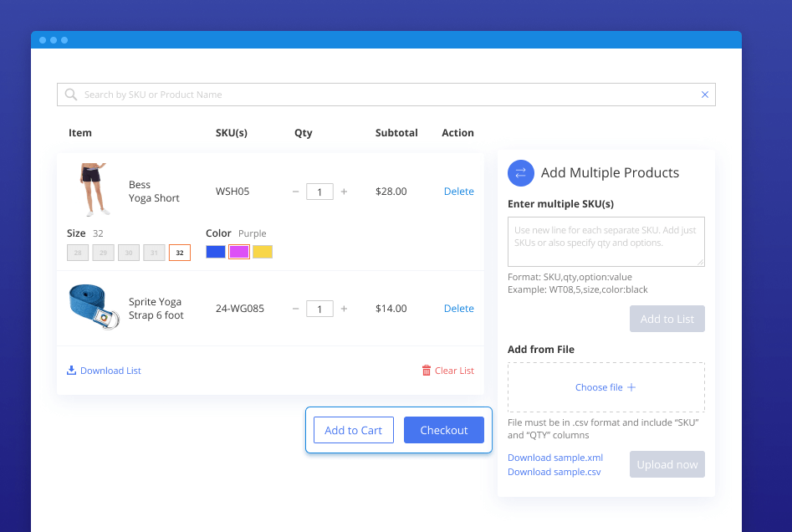
Task: Select size 28 option
Action: pos(78,253)
